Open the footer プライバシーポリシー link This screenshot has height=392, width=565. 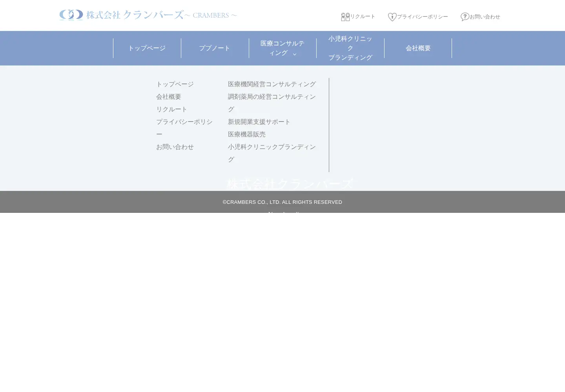(x=184, y=128)
